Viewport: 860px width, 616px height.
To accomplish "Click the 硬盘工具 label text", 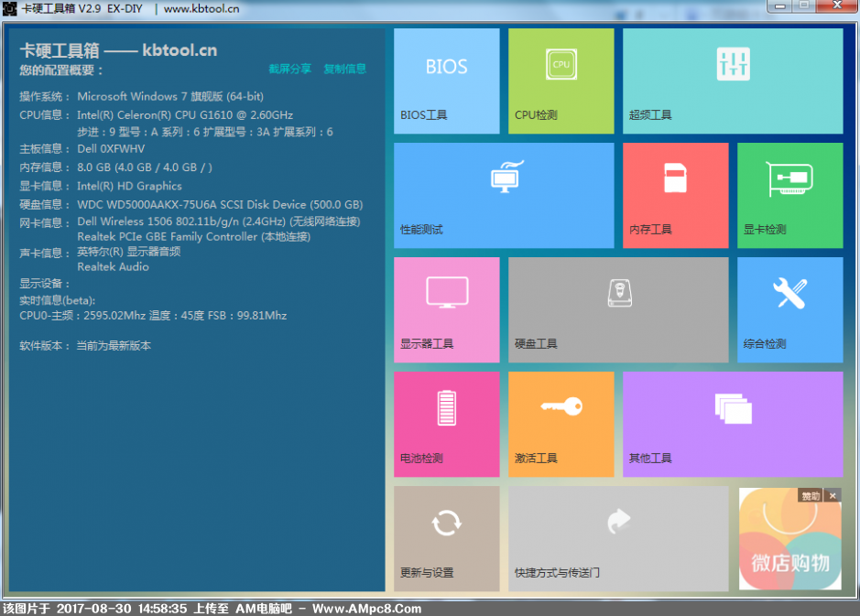I will tap(536, 344).
